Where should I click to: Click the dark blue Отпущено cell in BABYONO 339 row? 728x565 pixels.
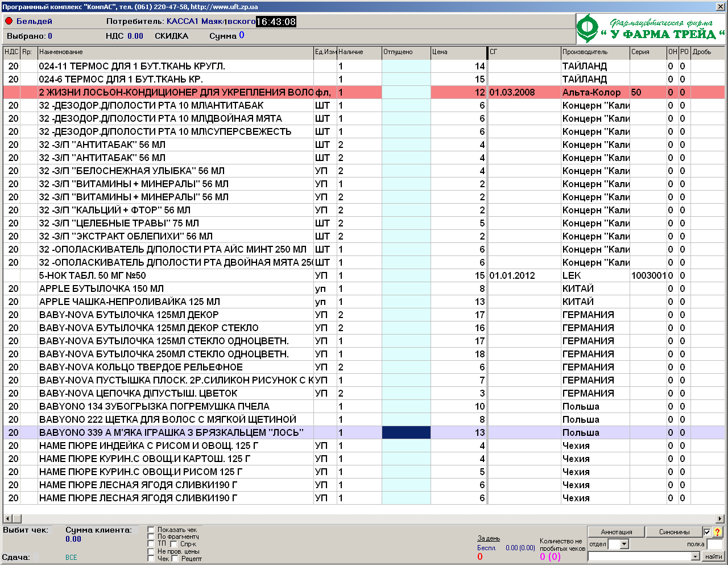point(406,432)
